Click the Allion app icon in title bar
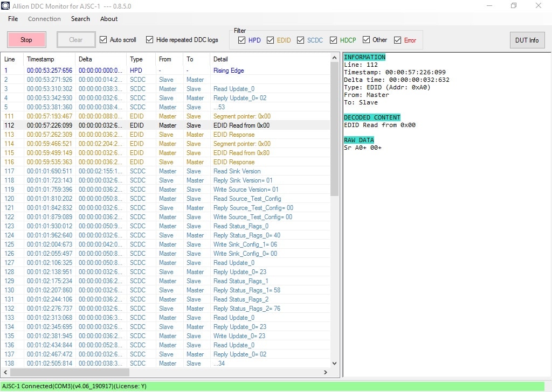The height and width of the screenshot is (392, 552). 6,6
